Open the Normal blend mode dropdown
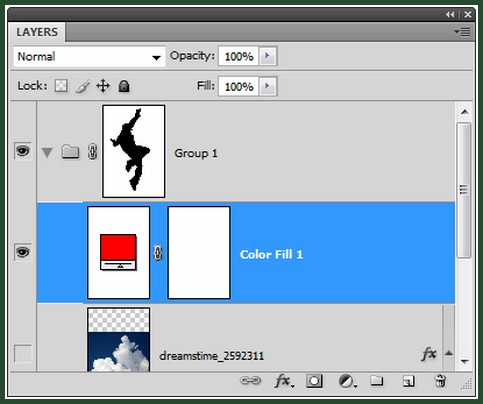Screen dimensions: 483x404 pyautogui.click(x=89, y=56)
